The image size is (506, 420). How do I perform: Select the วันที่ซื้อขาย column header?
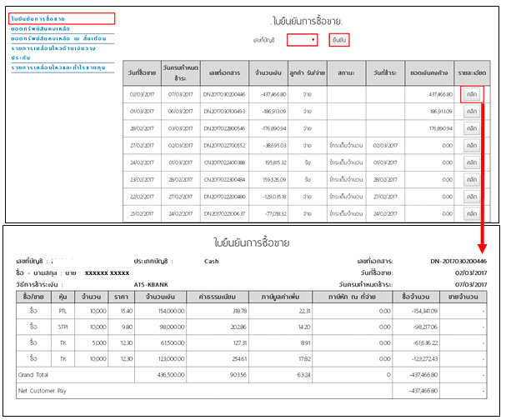pos(142,72)
